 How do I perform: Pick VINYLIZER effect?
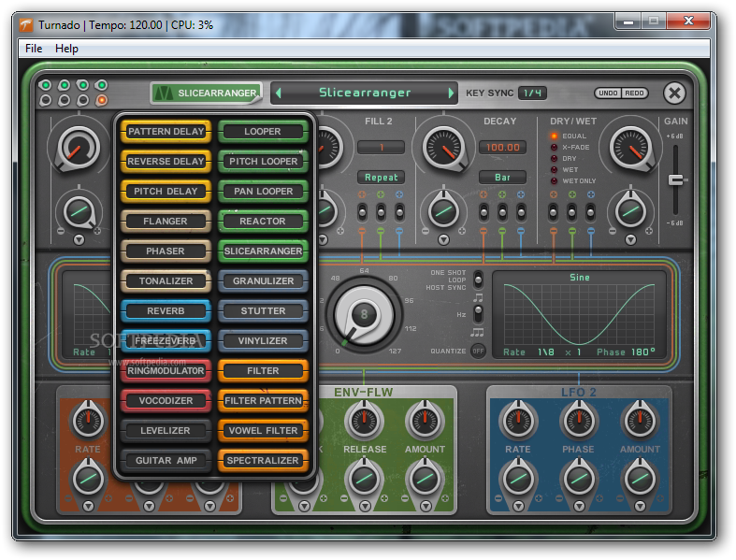click(263, 341)
